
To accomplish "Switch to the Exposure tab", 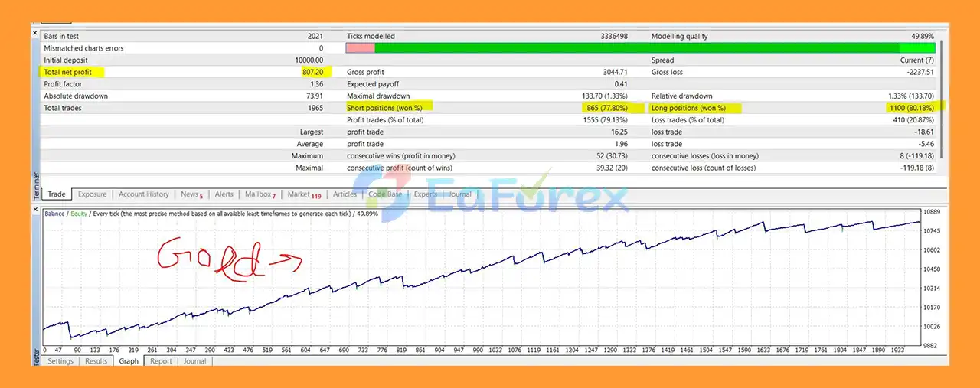I will pos(92,194).
